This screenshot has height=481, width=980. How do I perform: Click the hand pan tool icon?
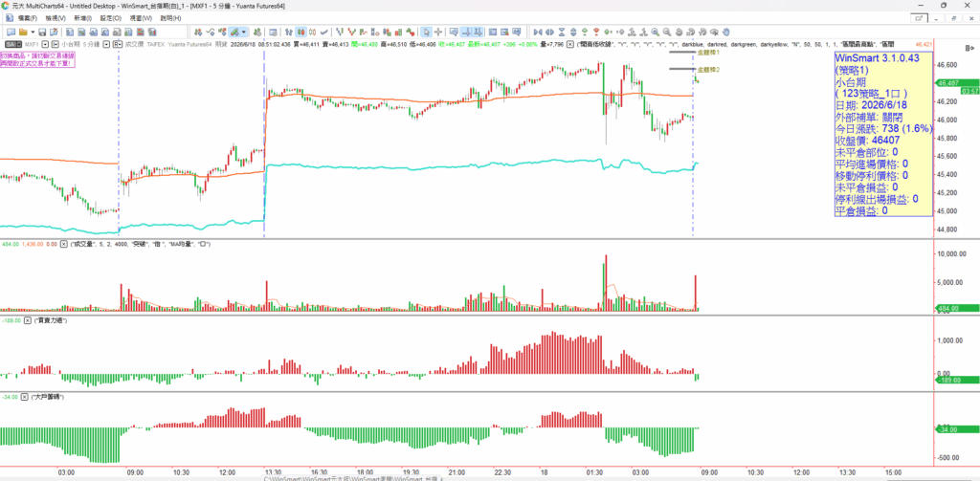(725, 32)
